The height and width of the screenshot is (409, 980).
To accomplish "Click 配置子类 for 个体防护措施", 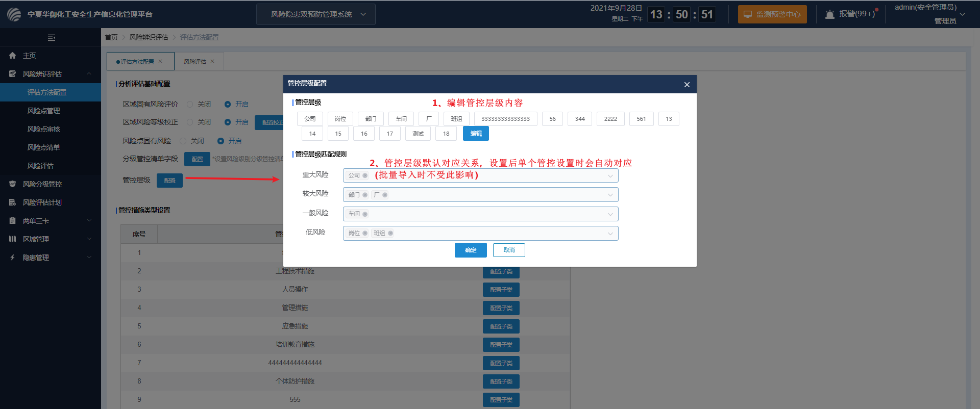I will click(501, 381).
